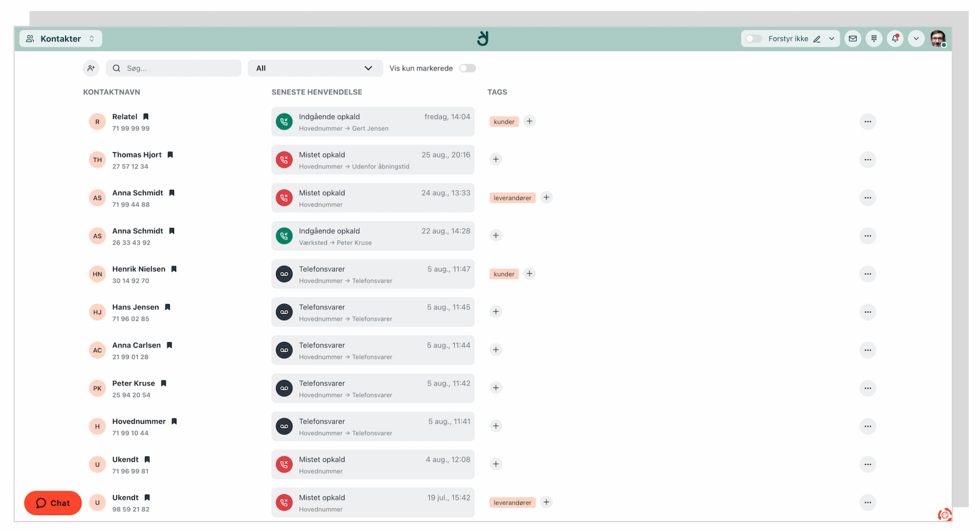This screenshot has height=531, width=980.
Task: Open the notifications bell
Action: pyautogui.click(x=895, y=39)
